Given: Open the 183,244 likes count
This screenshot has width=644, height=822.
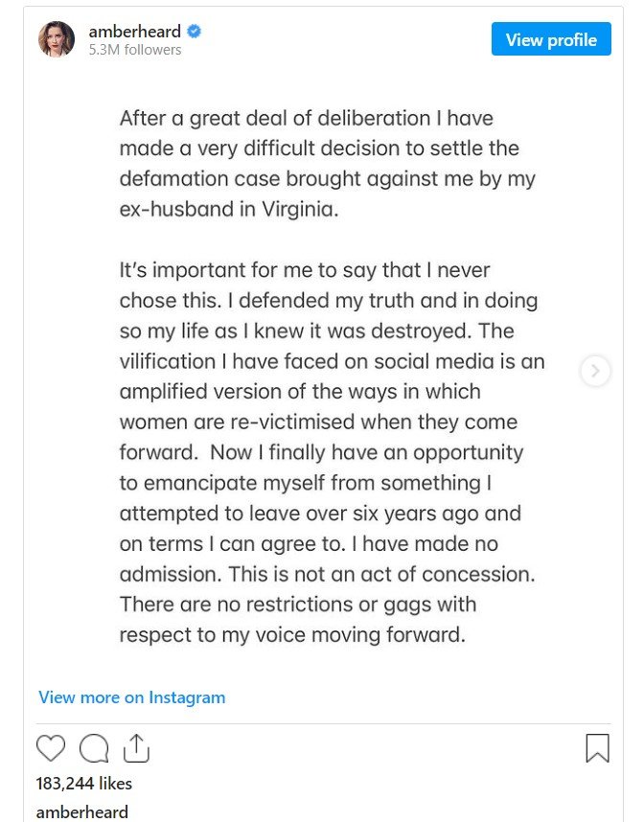Looking at the screenshot, I should (x=84, y=783).
